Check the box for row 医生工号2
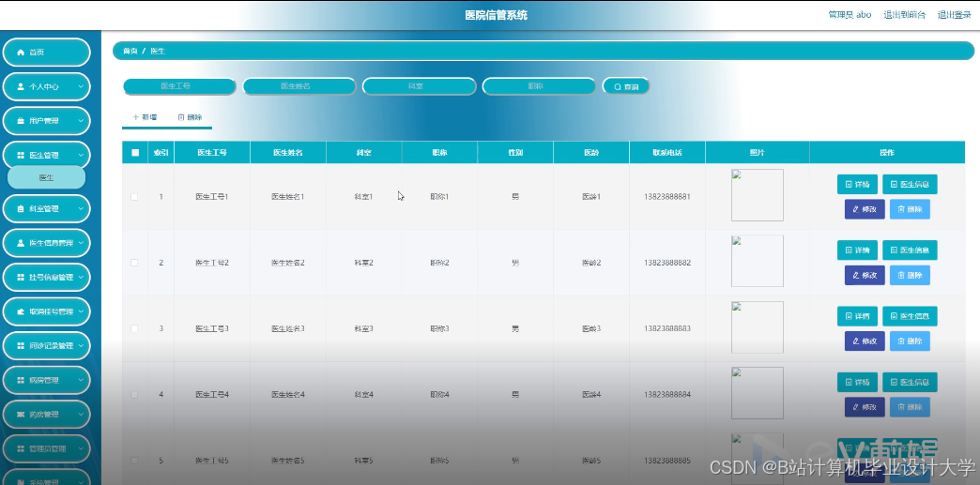The image size is (980, 485). click(x=134, y=263)
